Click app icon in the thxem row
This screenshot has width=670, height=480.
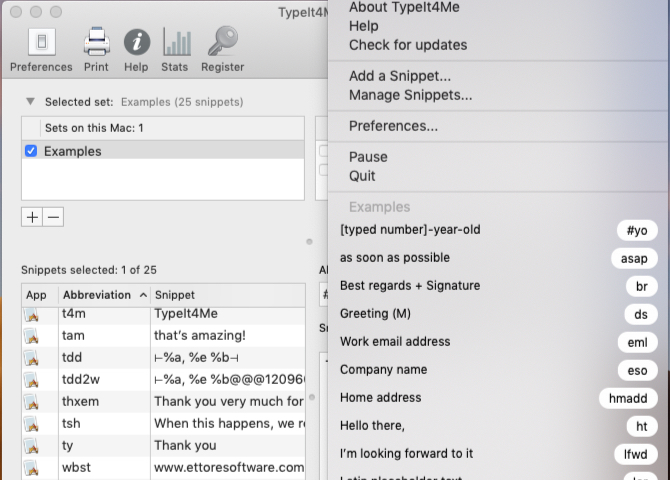32,402
